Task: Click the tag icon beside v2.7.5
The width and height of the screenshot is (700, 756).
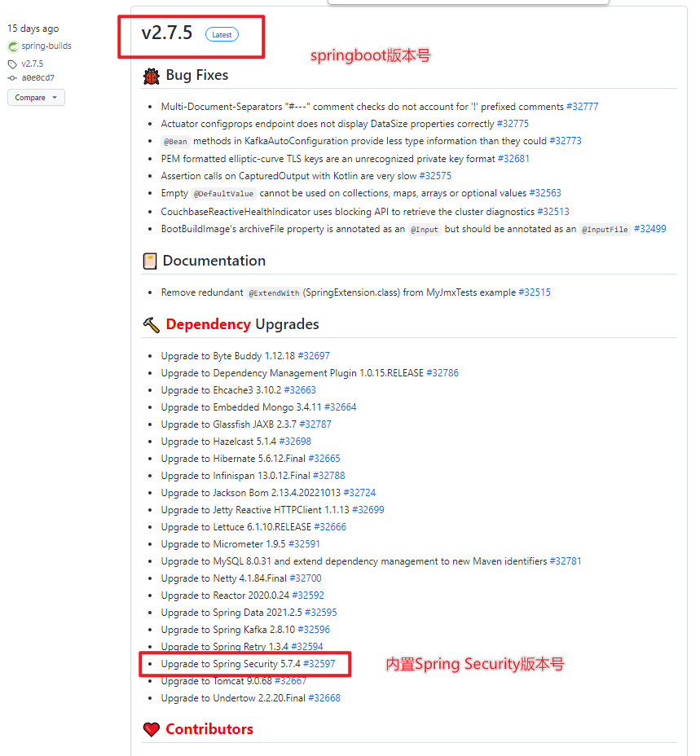Action: (x=12, y=64)
